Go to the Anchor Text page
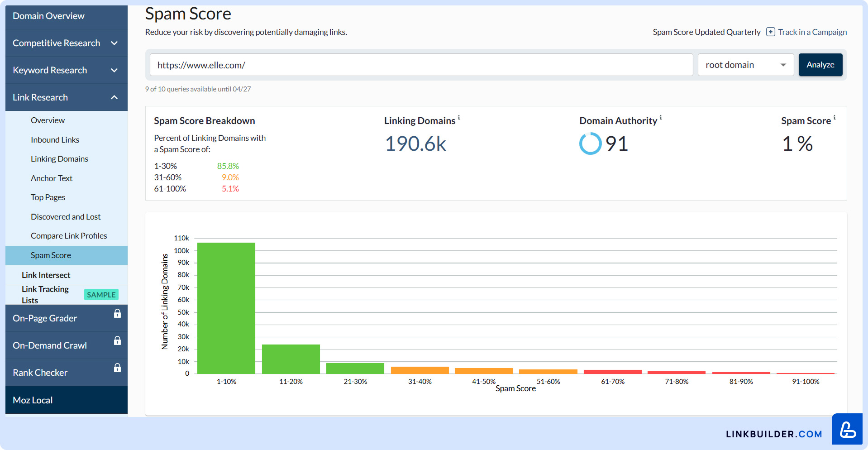 pyautogui.click(x=52, y=178)
